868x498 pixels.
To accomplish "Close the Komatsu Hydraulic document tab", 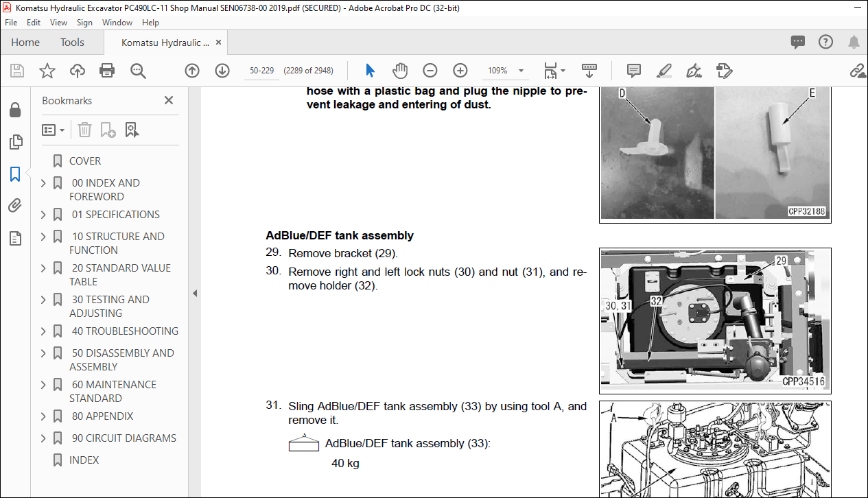I will [219, 43].
